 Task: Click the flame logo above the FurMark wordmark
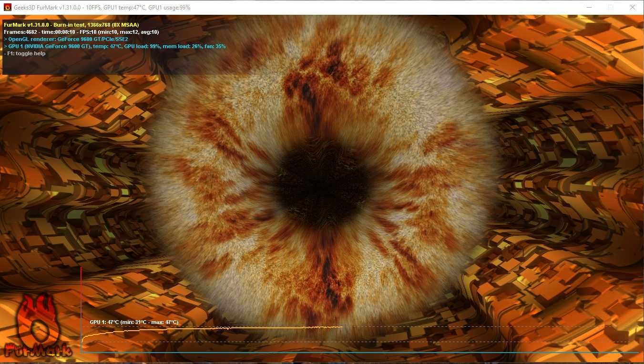36,318
